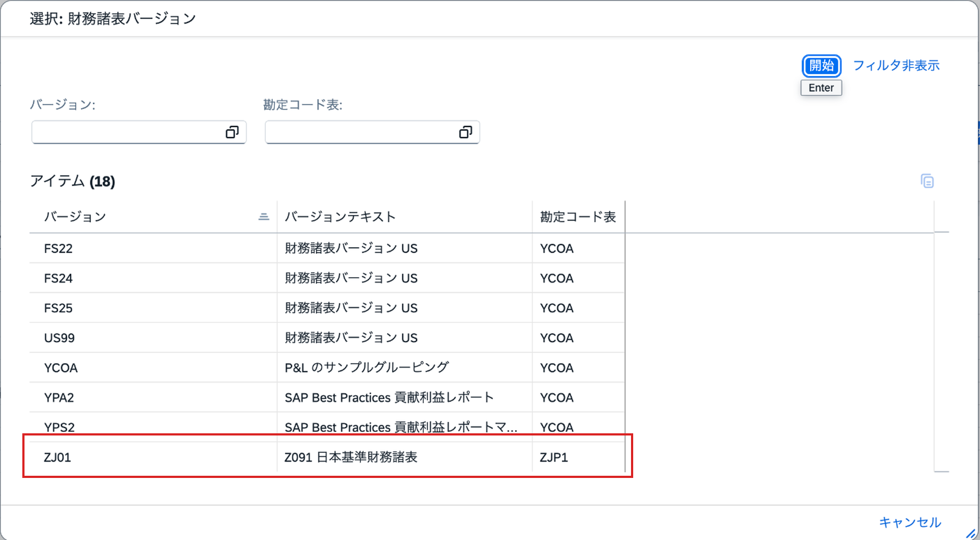Viewport: 980px width, 540px height.
Task: Grab the dialog resize handle at corner
Action: coord(971,533)
